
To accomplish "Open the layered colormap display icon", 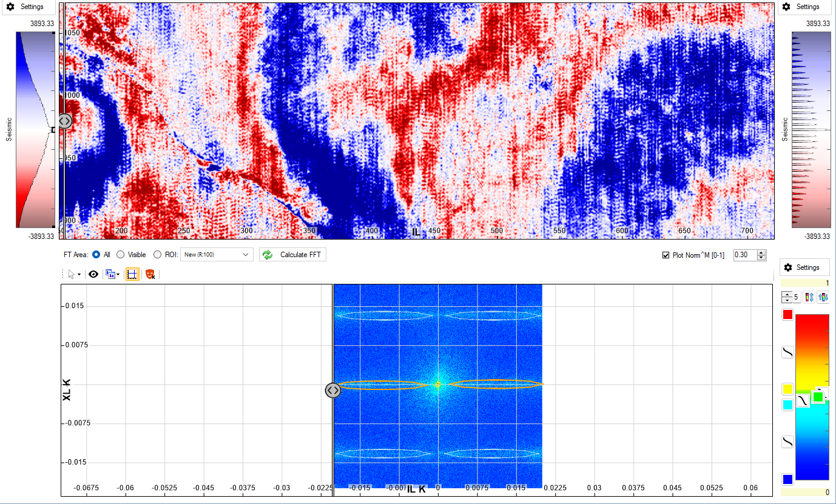I will [x=110, y=274].
